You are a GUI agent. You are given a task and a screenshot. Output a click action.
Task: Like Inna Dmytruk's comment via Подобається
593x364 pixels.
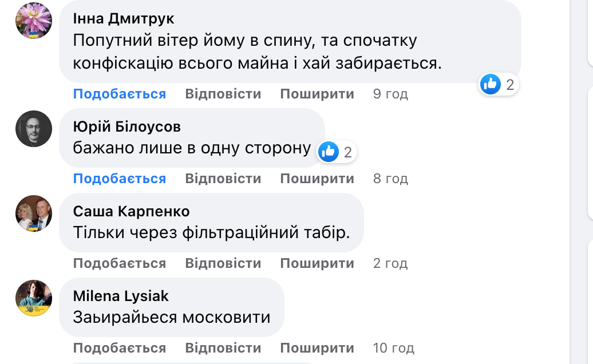pos(120,93)
